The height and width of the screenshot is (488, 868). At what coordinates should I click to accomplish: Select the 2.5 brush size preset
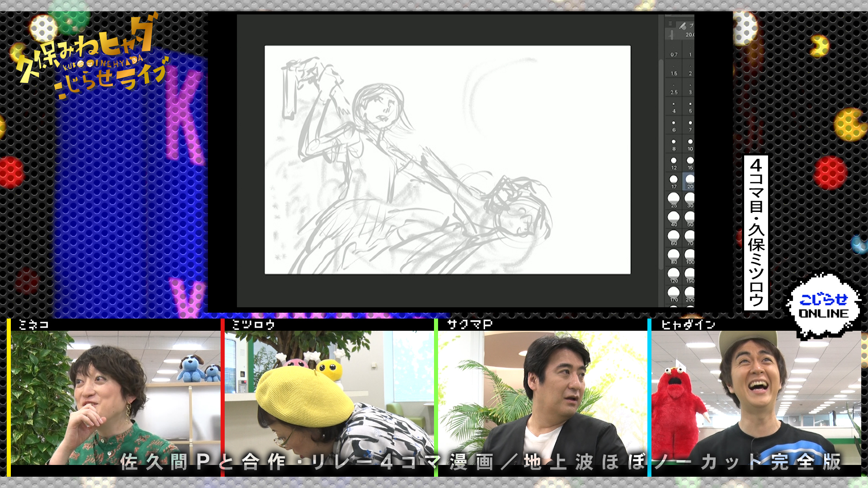(x=674, y=89)
